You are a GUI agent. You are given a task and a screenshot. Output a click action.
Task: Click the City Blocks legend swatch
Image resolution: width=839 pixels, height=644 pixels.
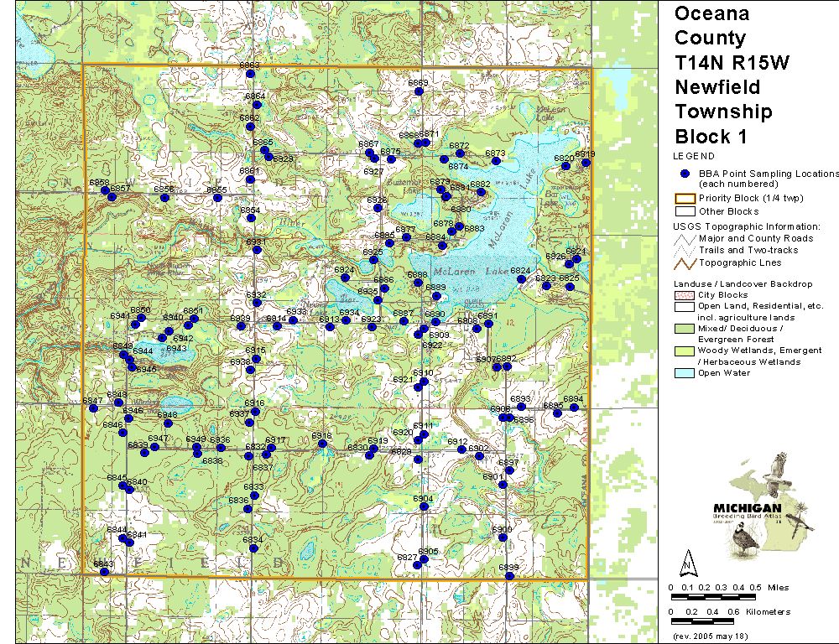pos(685,295)
